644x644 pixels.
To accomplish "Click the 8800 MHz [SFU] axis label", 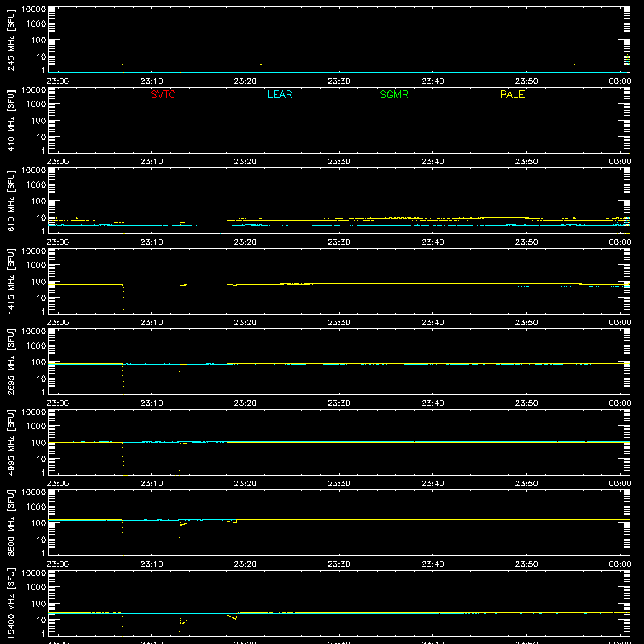I will point(10,522).
